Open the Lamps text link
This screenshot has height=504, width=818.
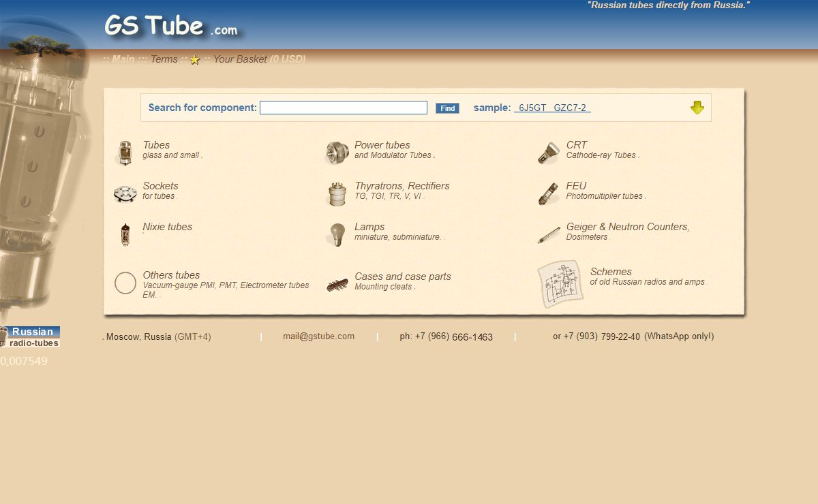pyautogui.click(x=369, y=227)
